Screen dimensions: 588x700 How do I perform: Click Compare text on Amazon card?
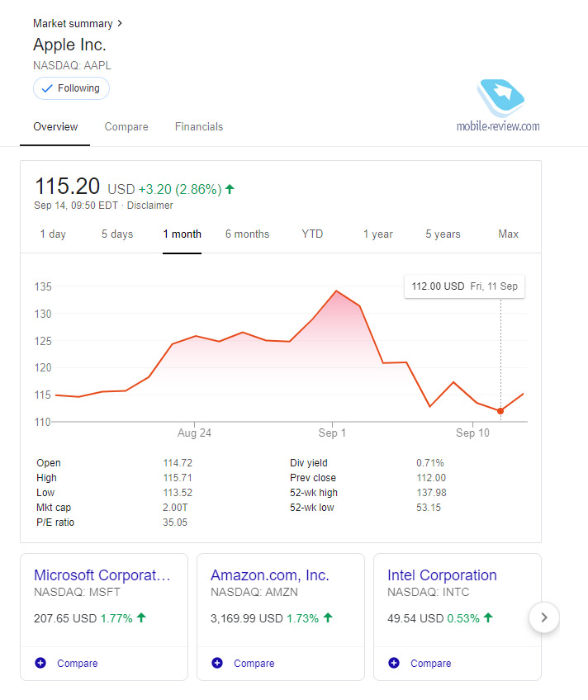[254, 664]
